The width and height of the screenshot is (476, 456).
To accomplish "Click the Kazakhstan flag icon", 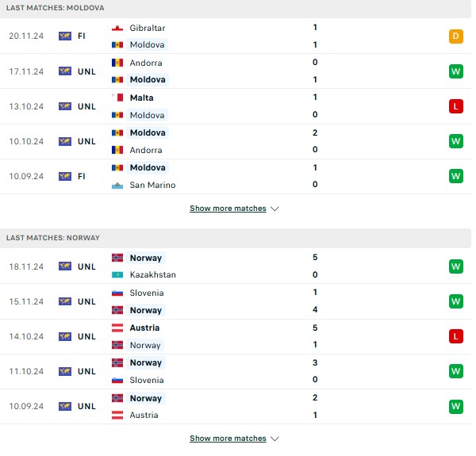I will 117,275.
